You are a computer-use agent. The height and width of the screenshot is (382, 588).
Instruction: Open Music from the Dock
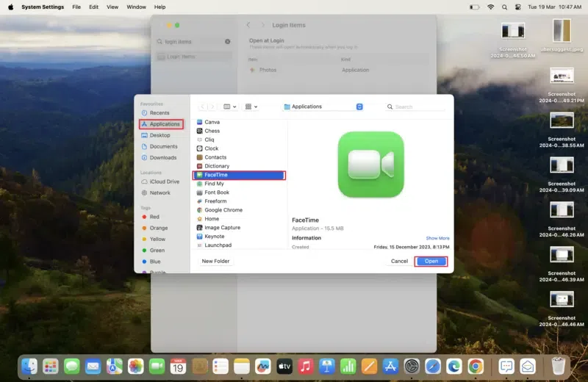[x=306, y=367]
